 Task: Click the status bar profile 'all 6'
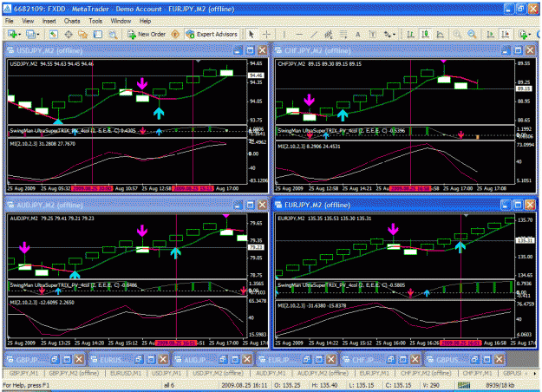pos(169,385)
